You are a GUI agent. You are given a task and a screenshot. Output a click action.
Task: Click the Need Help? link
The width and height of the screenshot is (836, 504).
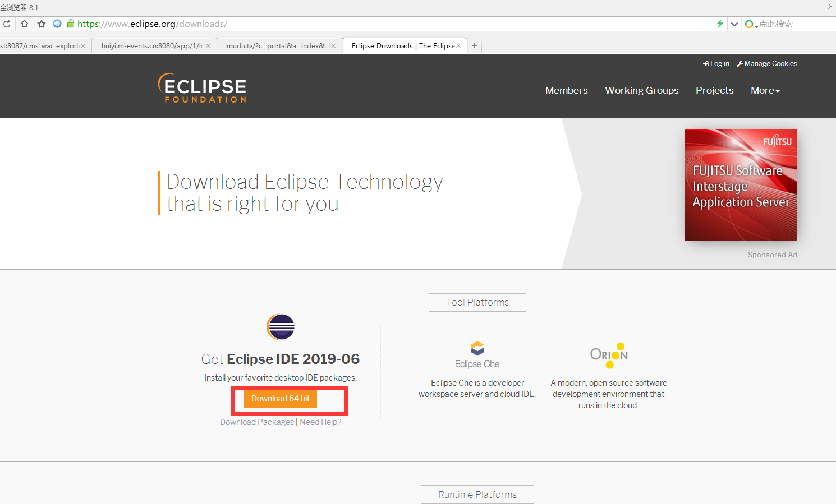coord(320,422)
